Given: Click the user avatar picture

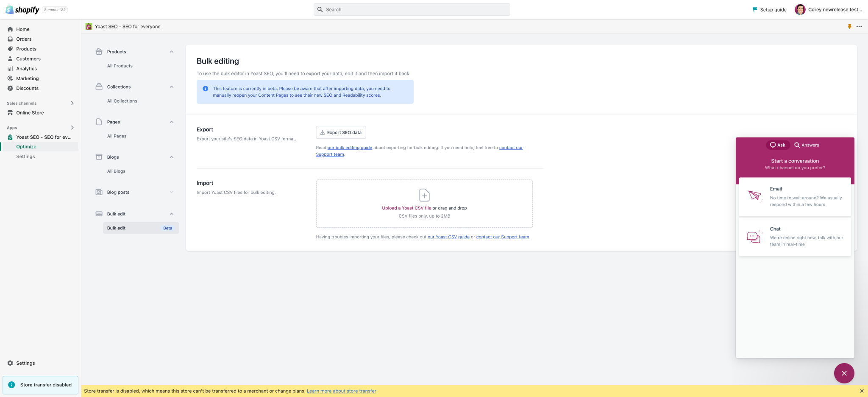Looking at the screenshot, I should [800, 9].
